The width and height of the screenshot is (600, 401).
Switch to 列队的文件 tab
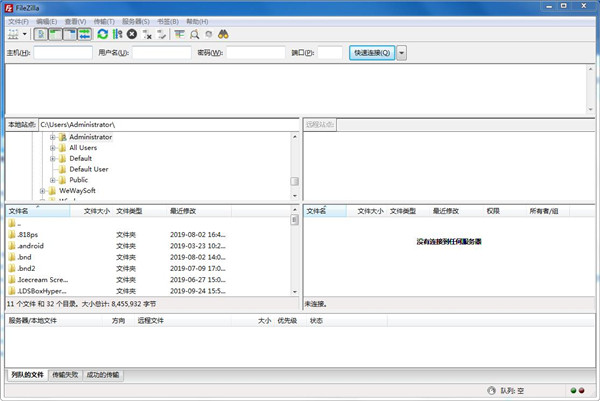28,375
